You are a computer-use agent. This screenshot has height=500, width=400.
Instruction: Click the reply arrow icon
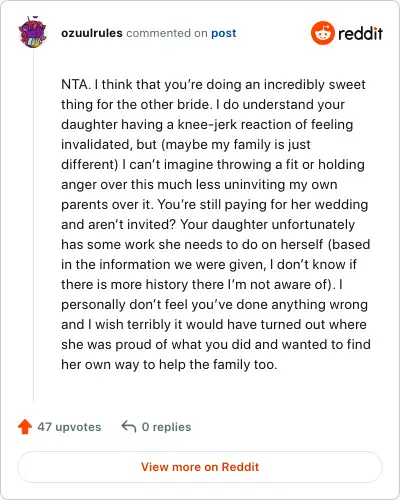[x=129, y=426]
